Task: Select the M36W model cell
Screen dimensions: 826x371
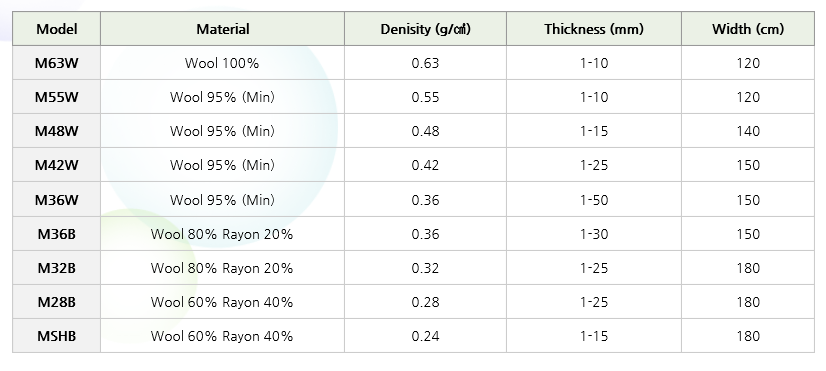Action: coord(56,200)
